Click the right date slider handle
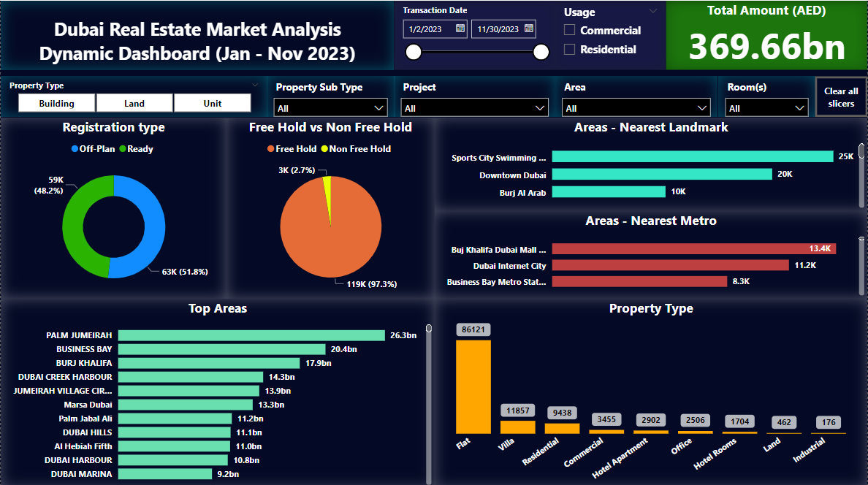This screenshot has width=868, height=485. [541, 52]
